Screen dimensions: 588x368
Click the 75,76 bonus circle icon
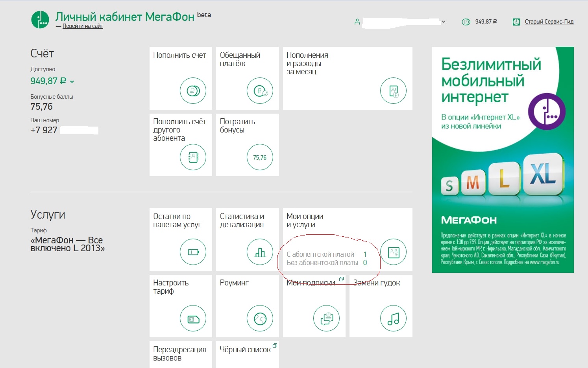pos(260,157)
